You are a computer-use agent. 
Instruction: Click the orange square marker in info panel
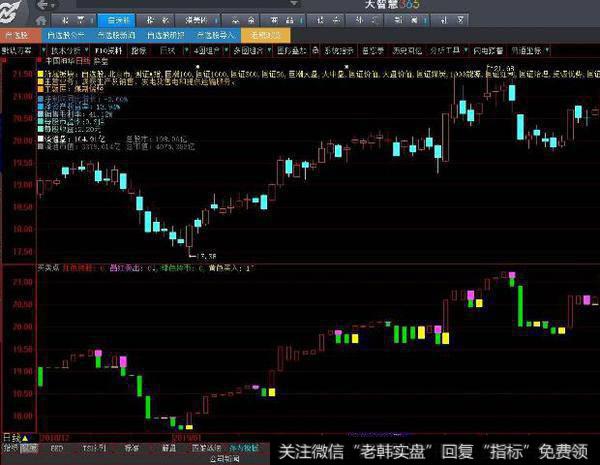[x=40, y=87]
